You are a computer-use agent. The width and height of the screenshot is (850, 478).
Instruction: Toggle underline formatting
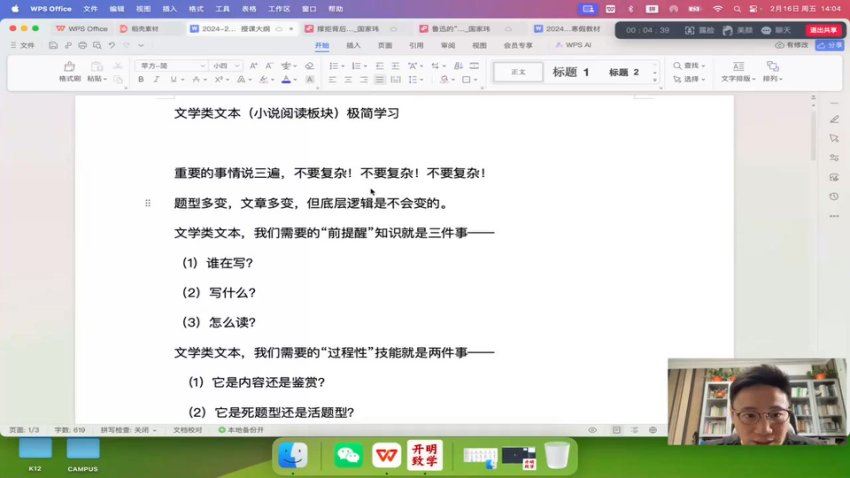tap(173, 80)
